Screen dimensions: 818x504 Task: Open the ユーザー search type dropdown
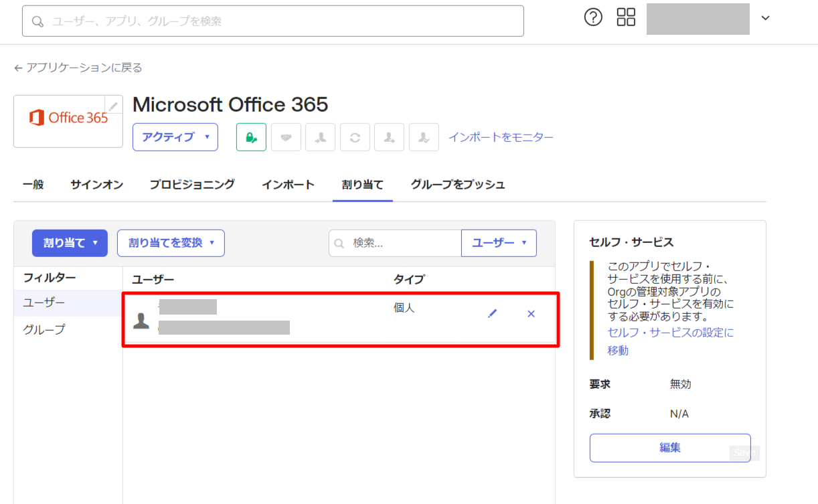point(499,243)
